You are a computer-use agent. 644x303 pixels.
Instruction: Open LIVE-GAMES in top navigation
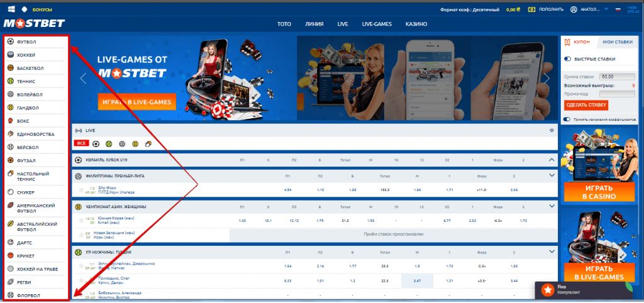click(377, 25)
